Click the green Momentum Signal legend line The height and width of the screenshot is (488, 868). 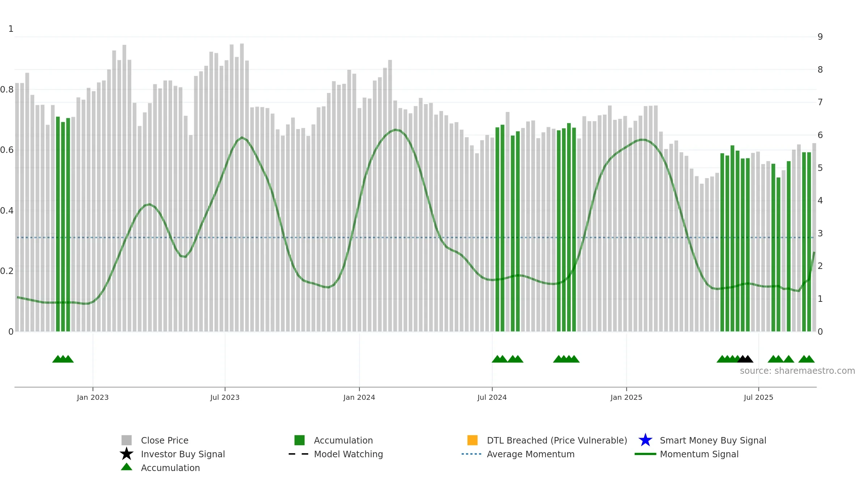pos(646,454)
